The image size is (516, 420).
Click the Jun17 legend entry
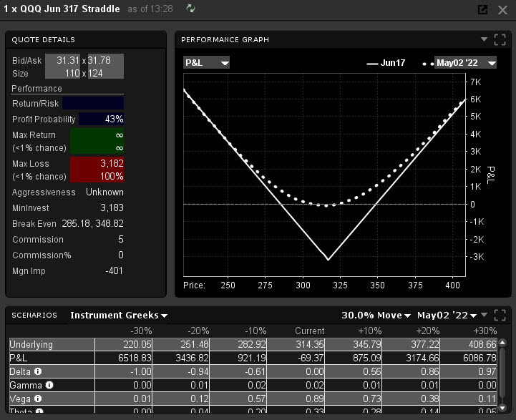[x=386, y=63]
